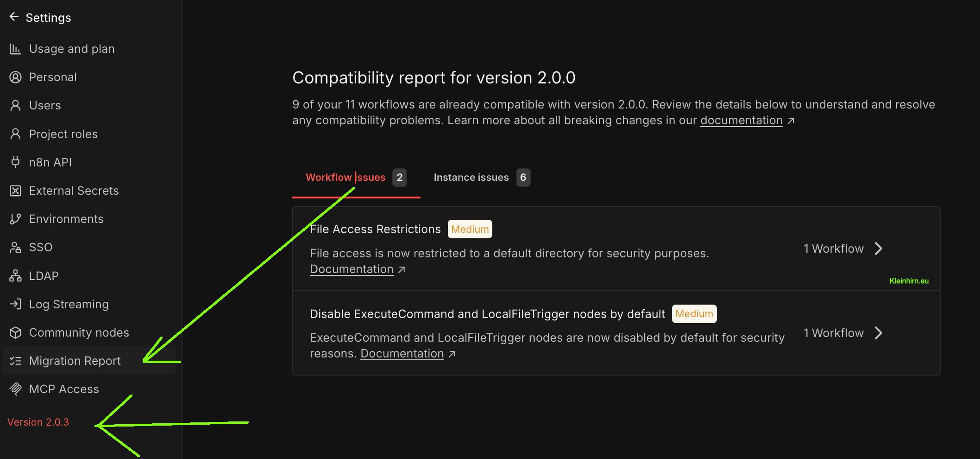Open Documentation link under File Access Restrictions
The width and height of the screenshot is (980, 459).
click(x=352, y=269)
